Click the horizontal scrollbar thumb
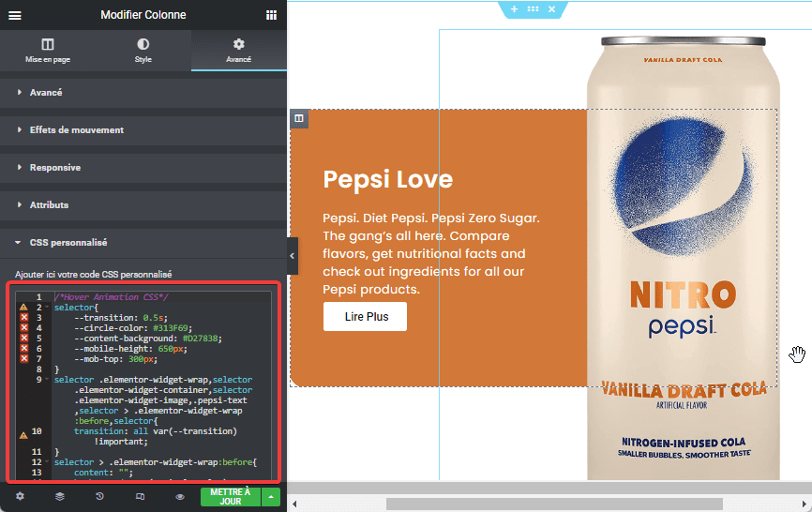Screen dimensions: 812x512 pyautogui.click(x=554, y=504)
